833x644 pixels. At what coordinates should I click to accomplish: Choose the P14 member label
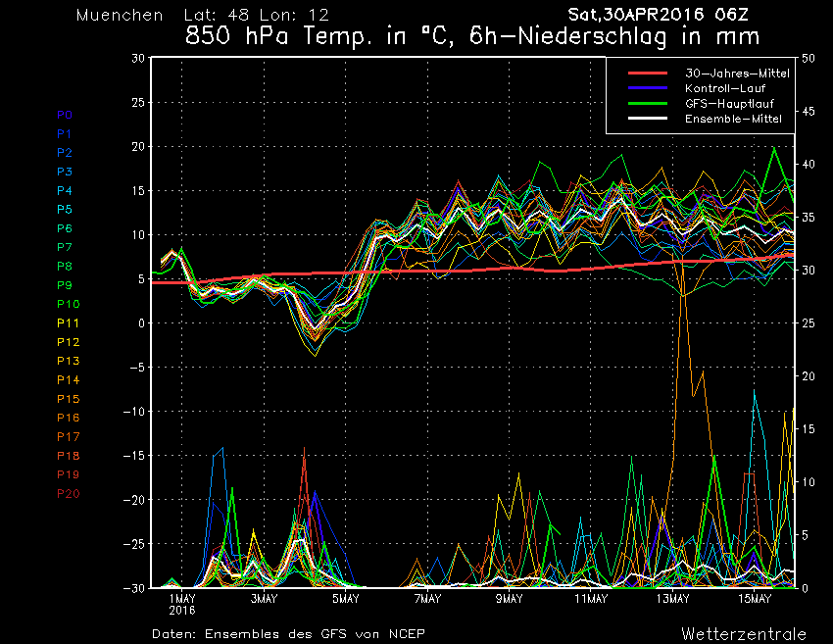pos(69,380)
